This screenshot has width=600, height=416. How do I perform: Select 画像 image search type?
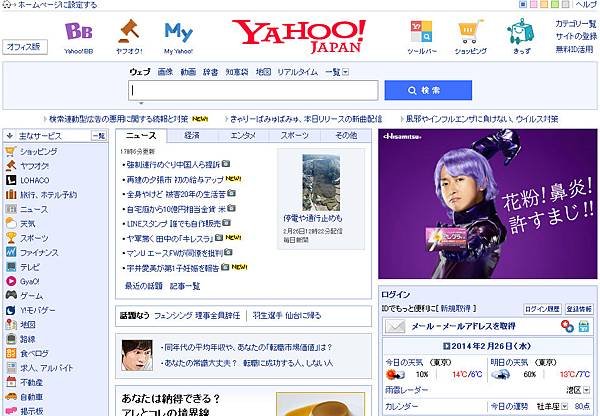165,72
